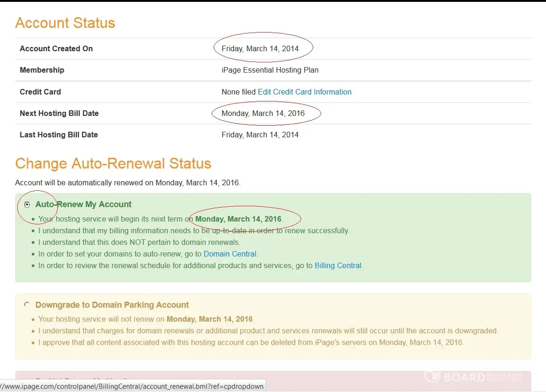Screen dimensions: 546x392
Task: Open Edit Credit Card Information link
Action: coord(304,92)
